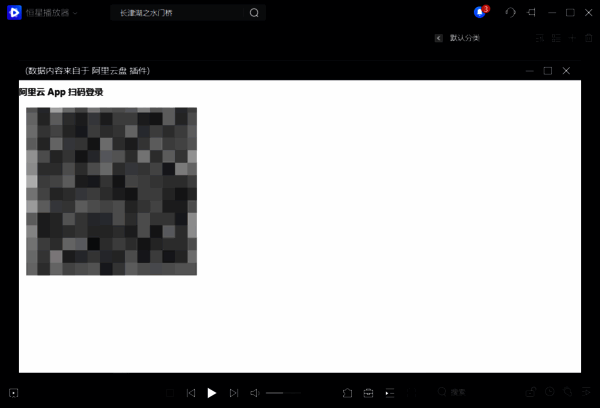Skip to the next track
This screenshot has width=600, height=408.
pos(234,393)
